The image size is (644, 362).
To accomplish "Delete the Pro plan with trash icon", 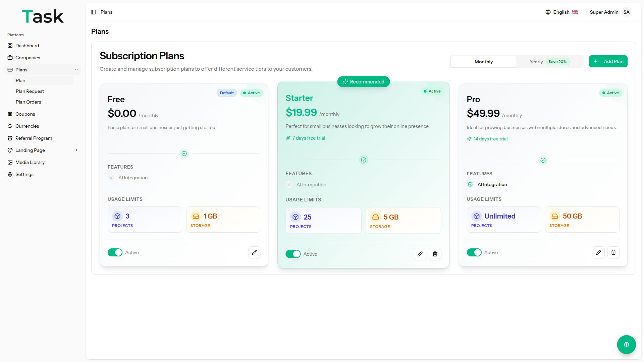I will [x=613, y=252].
